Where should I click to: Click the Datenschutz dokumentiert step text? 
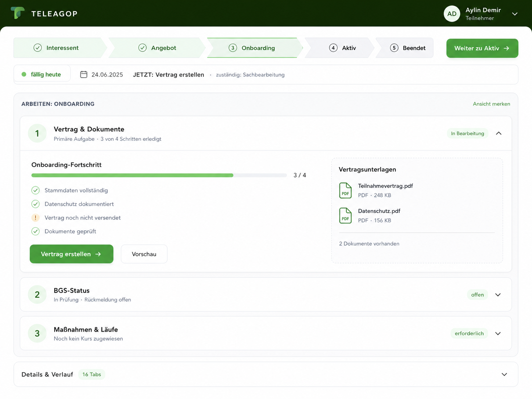pyautogui.click(x=79, y=204)
